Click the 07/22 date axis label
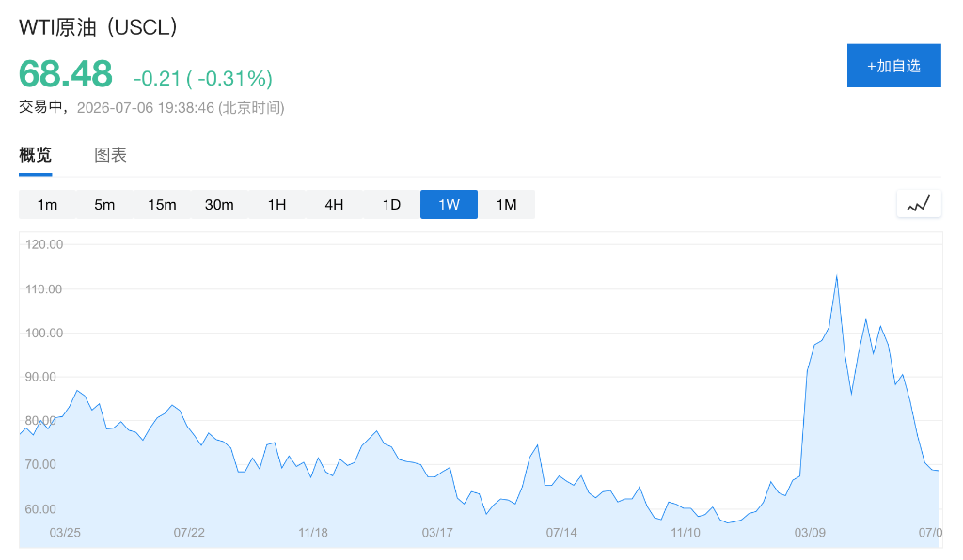This screenshot has width=963, height=560. 189,533
